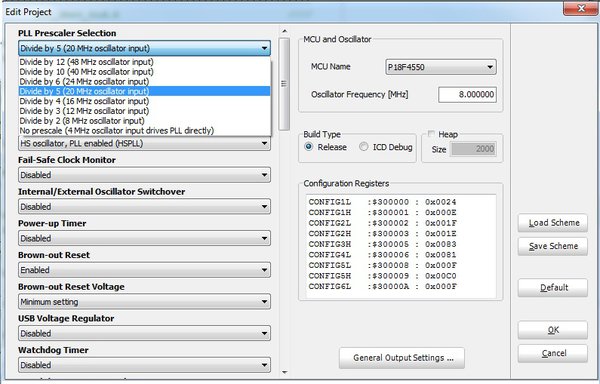600x384 pixels.
Task: Open the HS oscillator HSPLL dropdown
Action: [144, 143]
